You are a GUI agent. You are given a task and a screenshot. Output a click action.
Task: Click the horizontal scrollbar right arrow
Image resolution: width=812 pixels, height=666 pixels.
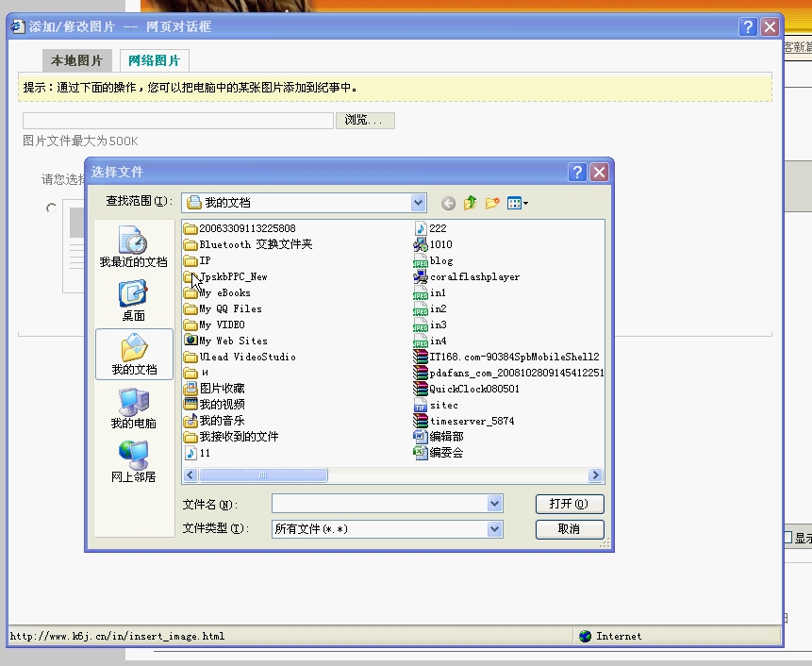(595, 475)
